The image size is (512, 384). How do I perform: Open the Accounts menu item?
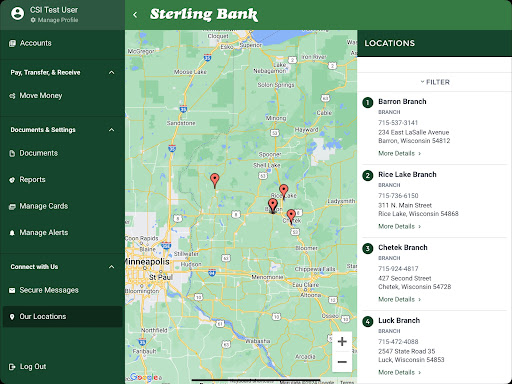[63, 43]
